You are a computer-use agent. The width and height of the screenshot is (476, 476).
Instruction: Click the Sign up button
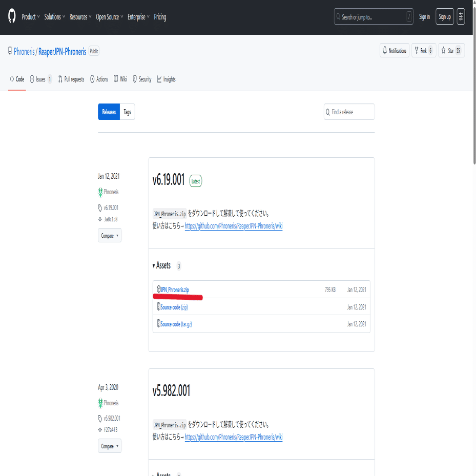click(444, 17)
